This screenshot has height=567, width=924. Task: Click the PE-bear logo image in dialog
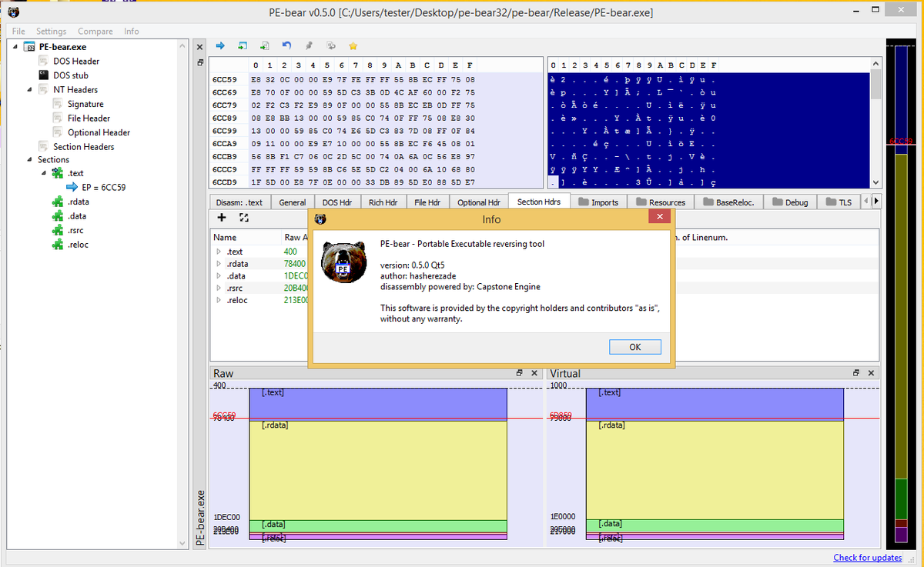click(343, 262)
